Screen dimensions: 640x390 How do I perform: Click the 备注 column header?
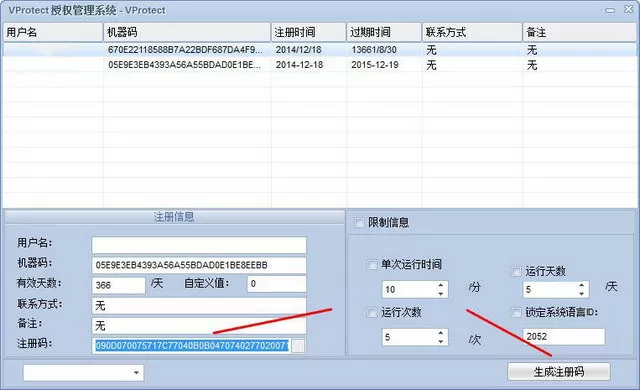[580, 32]
